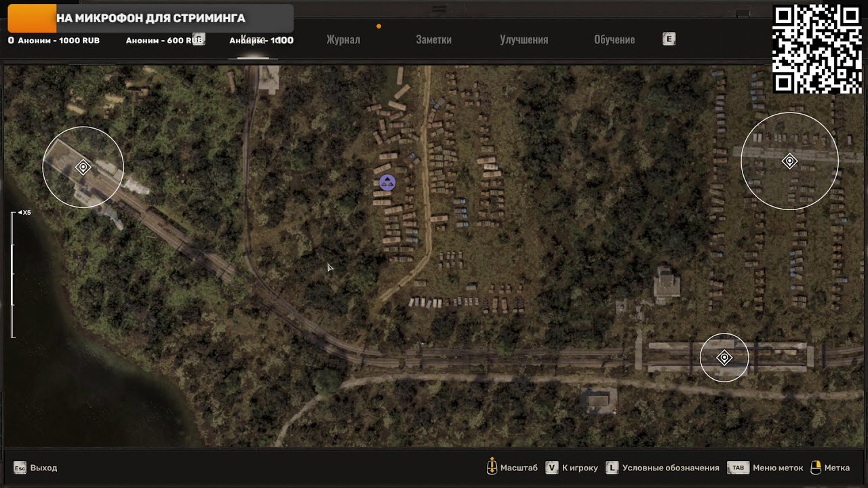Click the mouse wheel Масштаб icon
This screenshot has height=488, width=868.
(492, 467)
